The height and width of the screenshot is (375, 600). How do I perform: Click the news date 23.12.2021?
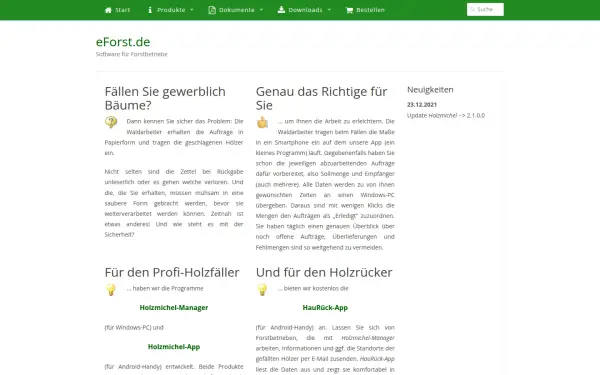pos(422,104)
